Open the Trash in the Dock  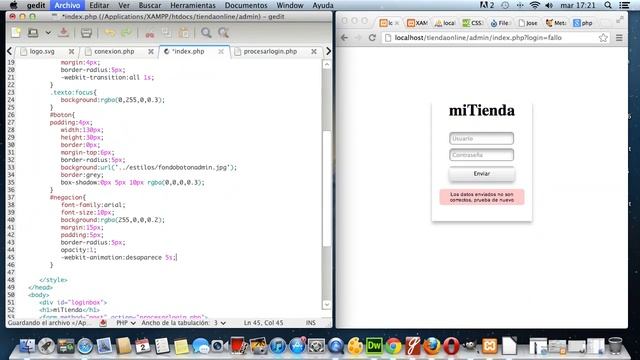(x=615, y=346)
